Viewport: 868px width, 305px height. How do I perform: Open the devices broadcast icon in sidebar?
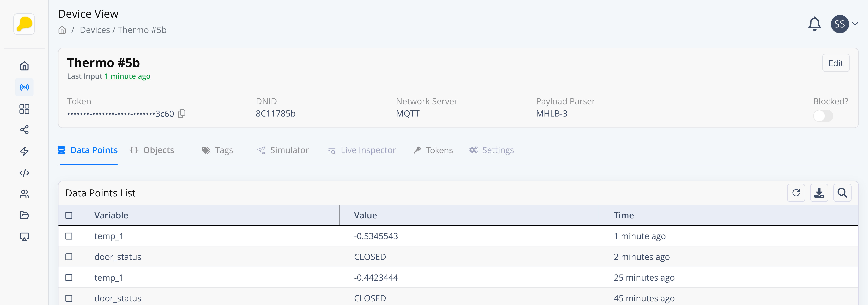[x=24, y=87]
